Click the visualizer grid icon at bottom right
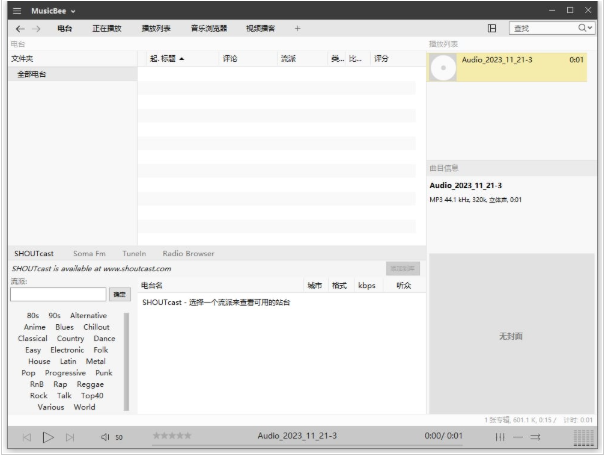 point(583,437)
